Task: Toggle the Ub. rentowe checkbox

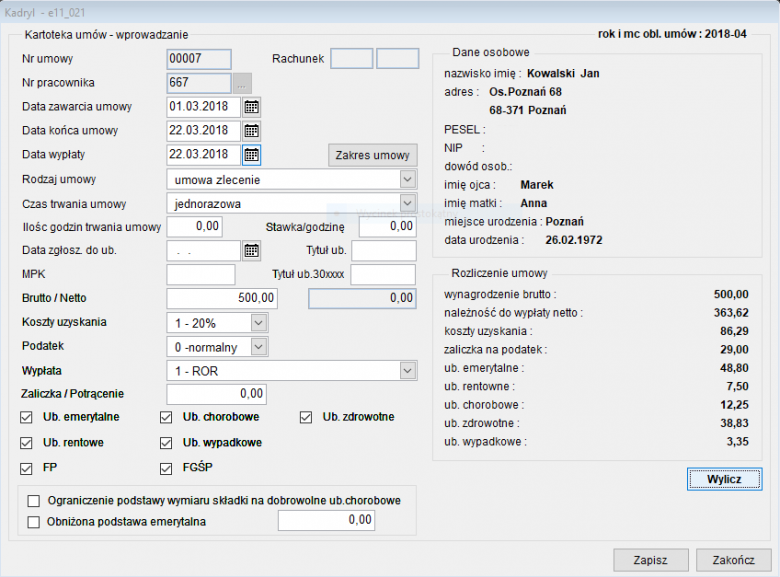Action: click(x=26, y=443)
